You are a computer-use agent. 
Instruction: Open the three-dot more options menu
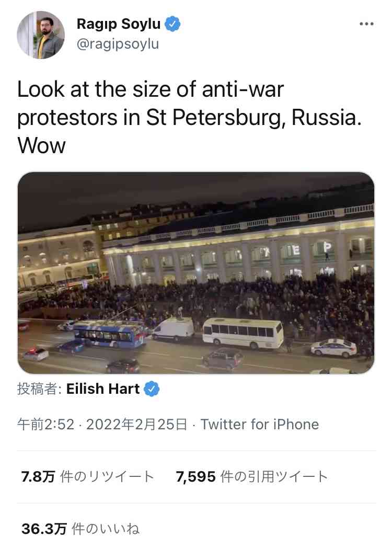tap(366, 24)
